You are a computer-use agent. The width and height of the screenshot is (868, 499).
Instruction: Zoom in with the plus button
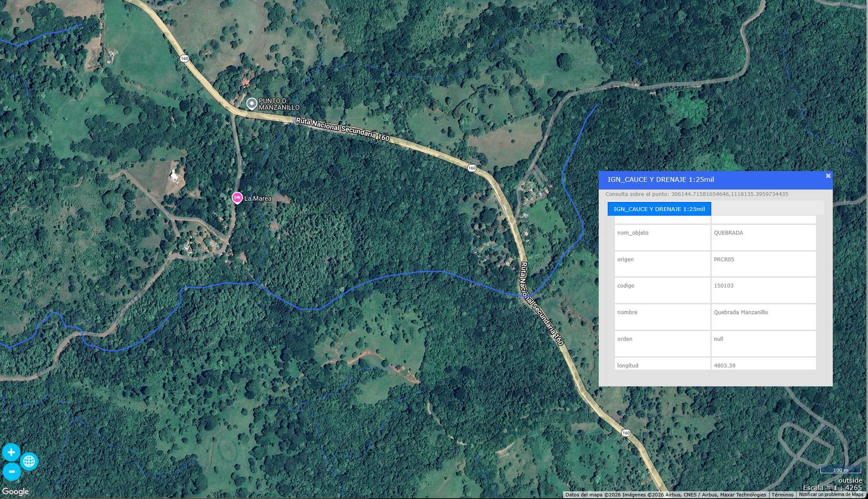(x=11, y=452)
